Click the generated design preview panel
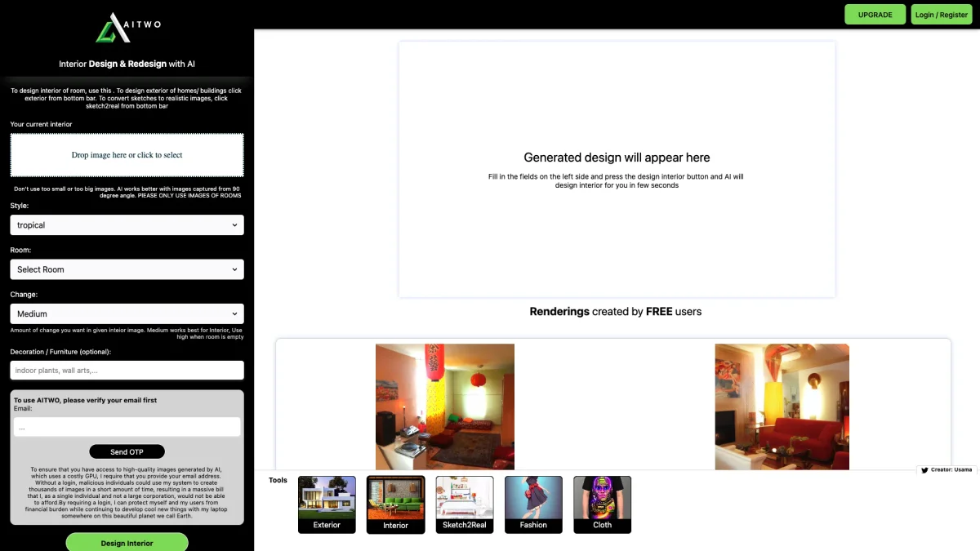The width and height of the screenshot is (980, 551). pyautogui.click(x=617, y=170)
